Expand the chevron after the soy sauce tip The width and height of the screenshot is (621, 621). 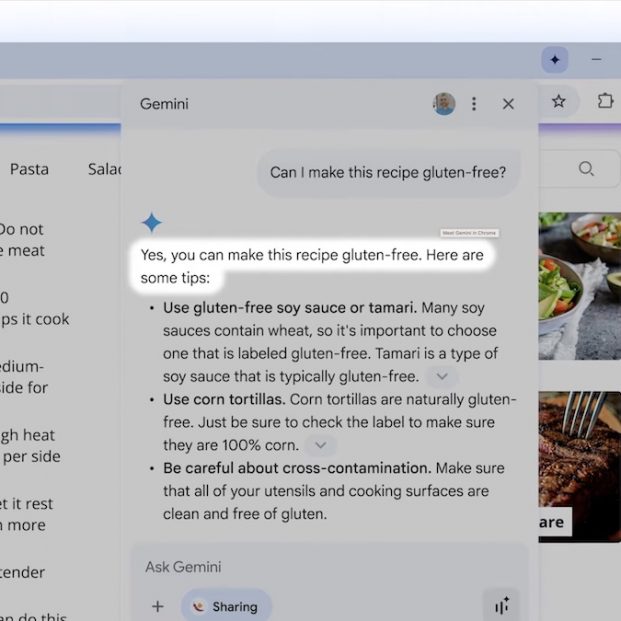tap(441, 377)
